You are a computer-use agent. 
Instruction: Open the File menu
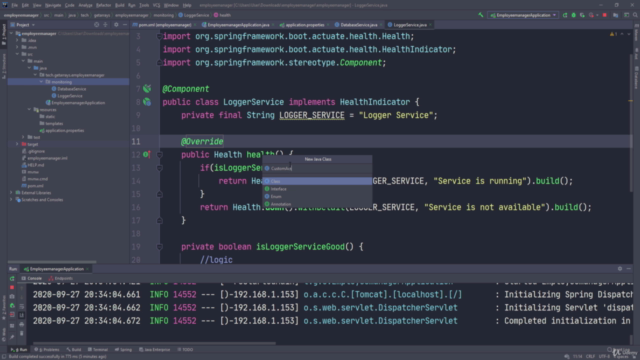pos(15,5)
